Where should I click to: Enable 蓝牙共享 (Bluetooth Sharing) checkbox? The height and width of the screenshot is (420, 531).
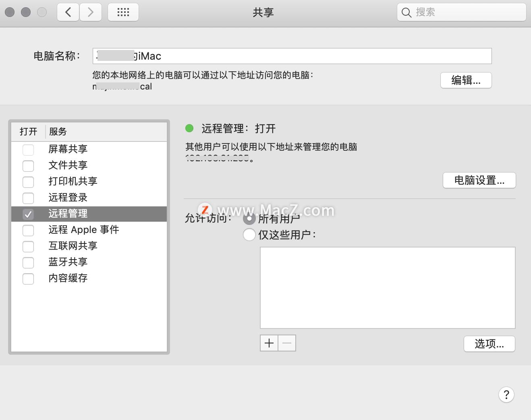tap(28, 262)
